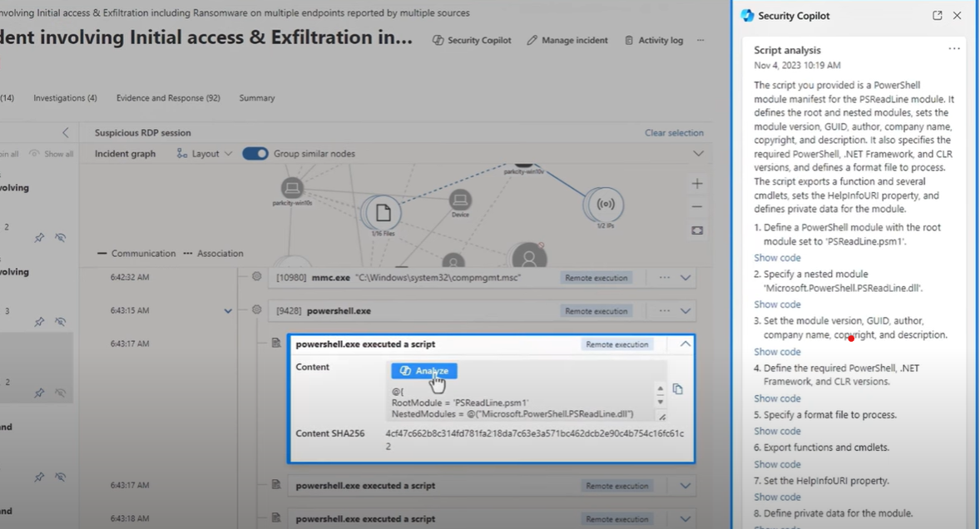The height and width of the screenshot is (529, 980).
Task: Expand the mmc.exe process row
Action: pyautogui.click(x=686, y=278)
